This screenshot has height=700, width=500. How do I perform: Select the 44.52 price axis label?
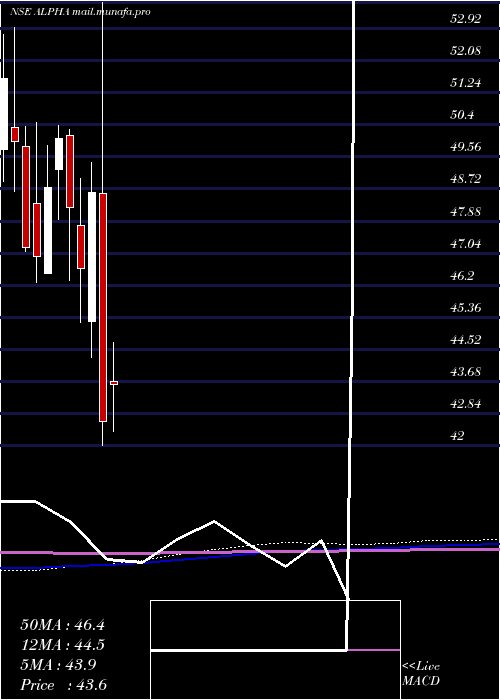pos(466,340)
